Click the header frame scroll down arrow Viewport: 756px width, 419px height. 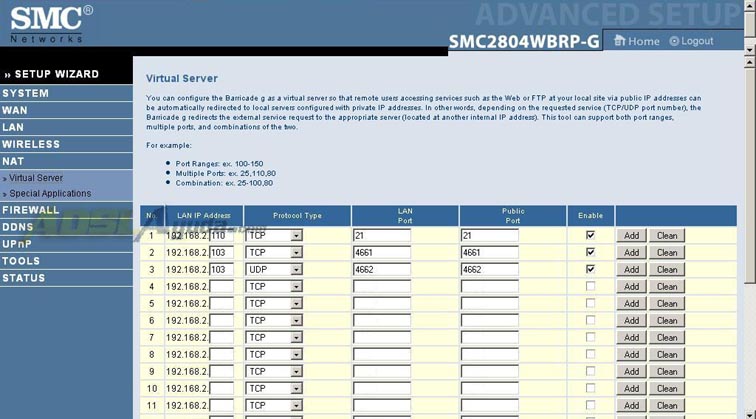click(x=750, y=50)
